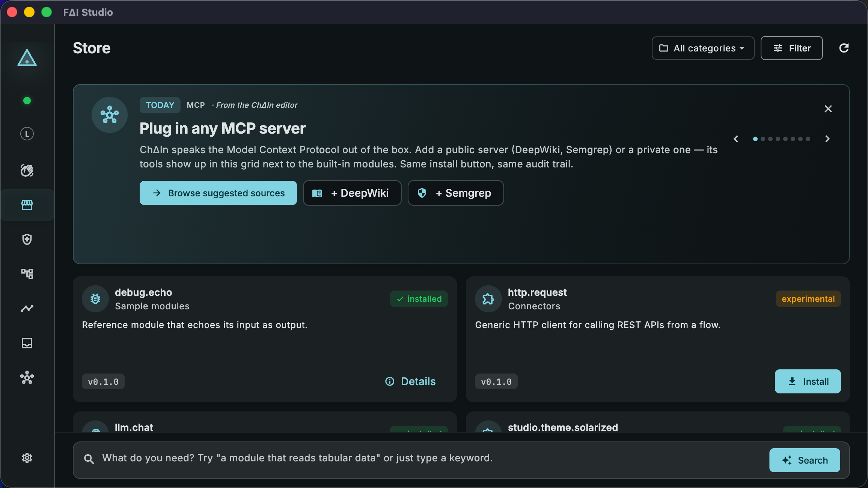Image resolution: width=868 pixels, height=488 pixels.
Task: Add the Semgrep MCP server
Action: (456, 193)
